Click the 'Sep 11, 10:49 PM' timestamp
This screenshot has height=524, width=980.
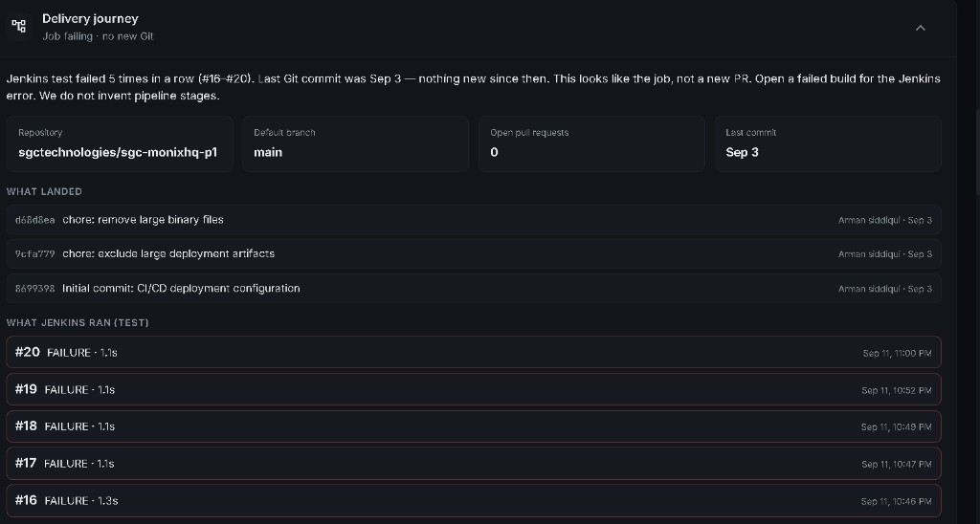pos(896,427)
